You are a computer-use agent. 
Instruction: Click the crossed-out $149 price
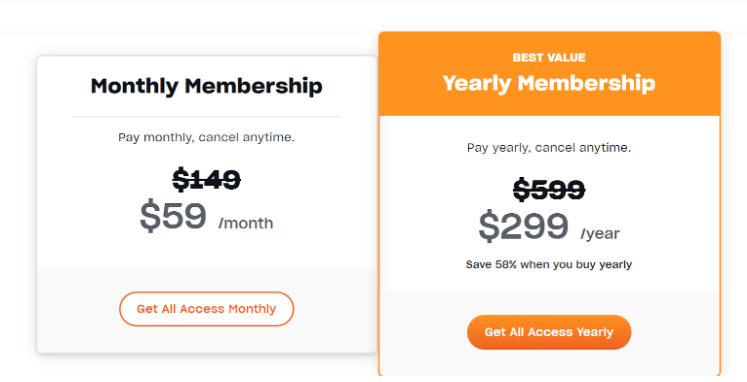pos(206,180)
